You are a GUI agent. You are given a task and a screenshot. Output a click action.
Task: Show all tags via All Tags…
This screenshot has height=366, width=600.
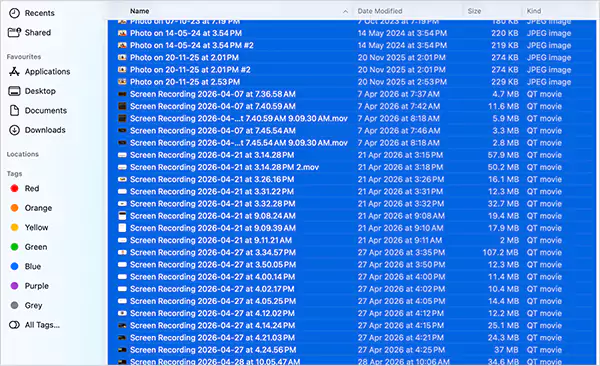[34, 325]
